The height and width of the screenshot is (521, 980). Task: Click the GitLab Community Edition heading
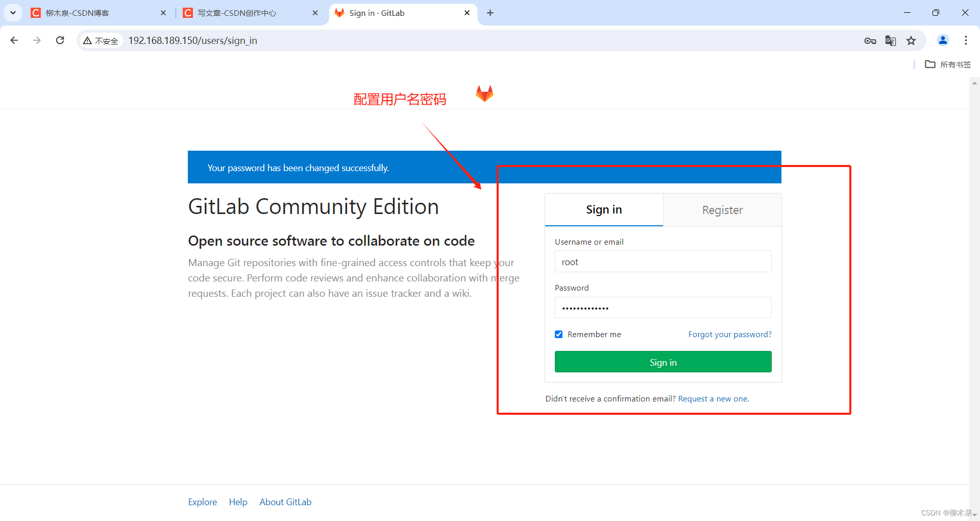point(313,207)
